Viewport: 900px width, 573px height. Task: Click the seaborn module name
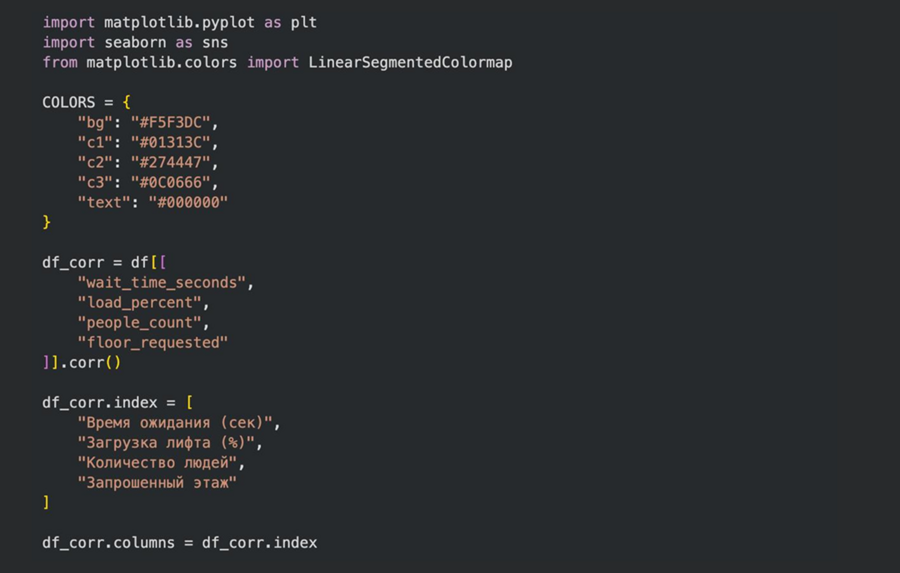(x=136, y=42)
